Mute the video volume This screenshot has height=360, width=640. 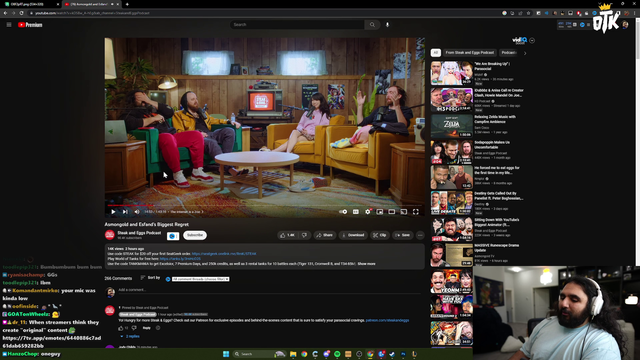pos(137,211)
